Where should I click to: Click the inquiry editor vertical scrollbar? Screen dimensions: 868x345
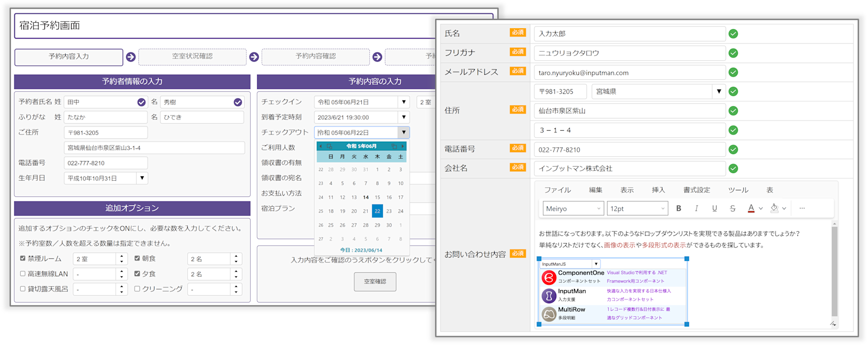[834, 271]
